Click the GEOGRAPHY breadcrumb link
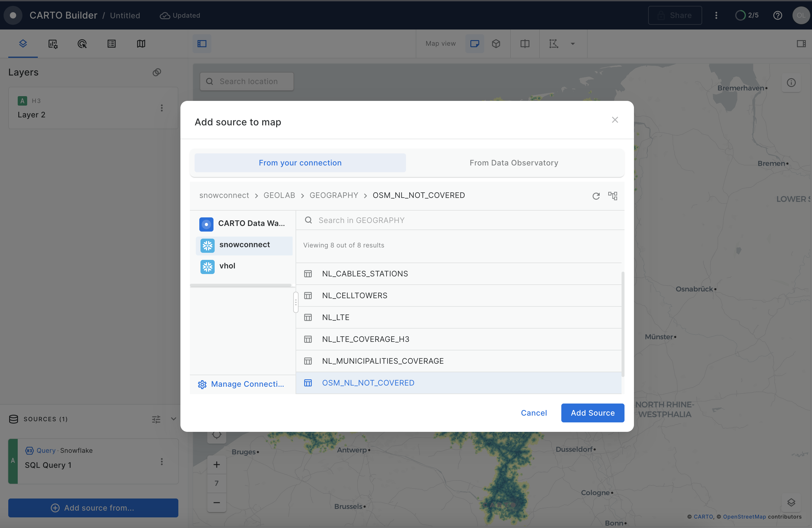This screenshot has height=528, width=812. point(333,195)
